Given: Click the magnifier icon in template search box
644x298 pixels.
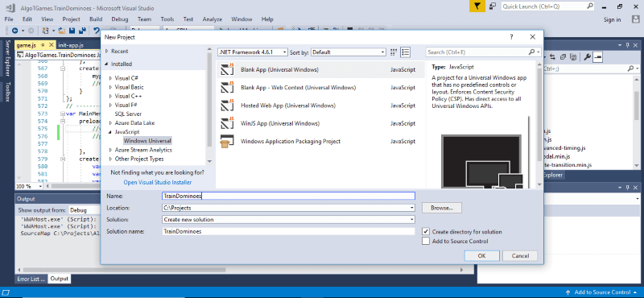Looking at the screenshot, I should (x=531, y=52).
